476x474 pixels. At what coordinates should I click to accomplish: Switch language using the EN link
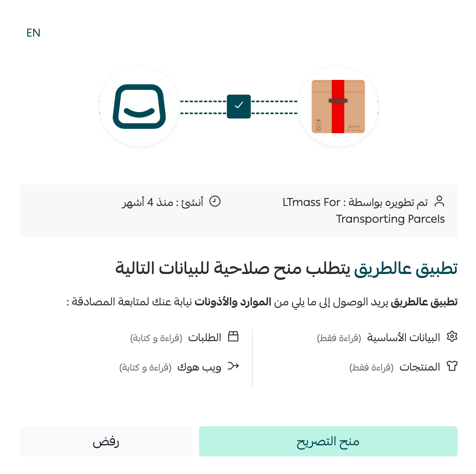pyautogui.click(x=33, y=33)
